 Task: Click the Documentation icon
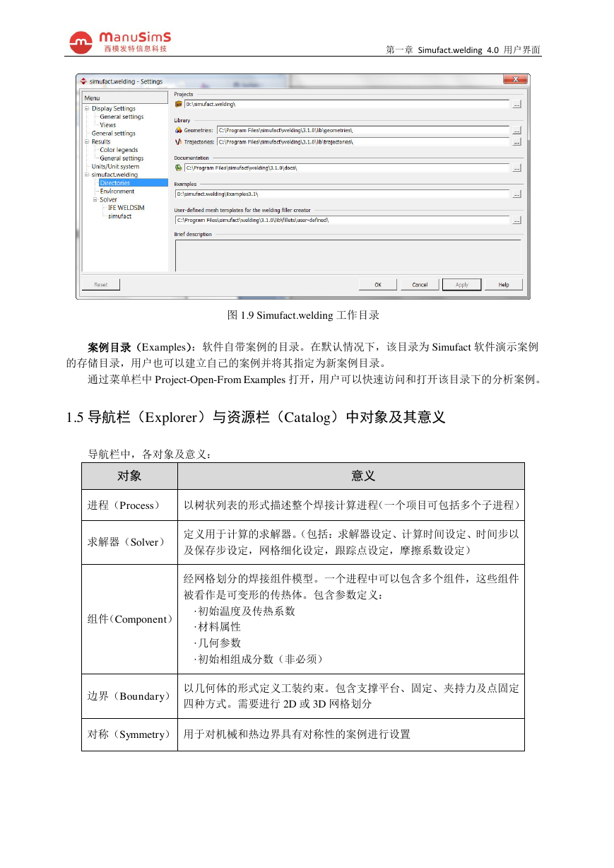tap(178, 168)
